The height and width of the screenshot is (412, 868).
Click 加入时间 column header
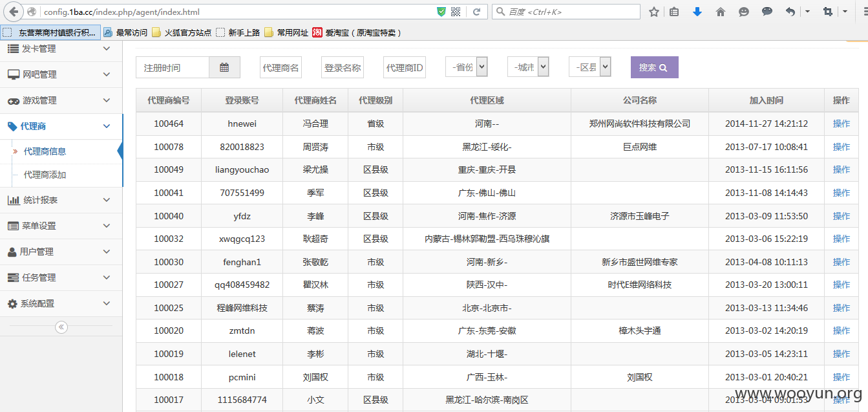767,100
